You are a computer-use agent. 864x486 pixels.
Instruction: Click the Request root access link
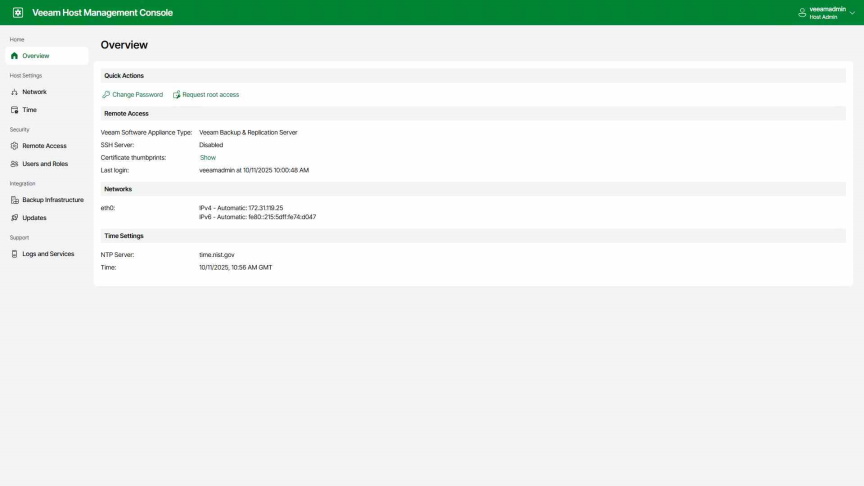[x=210, y=95]
